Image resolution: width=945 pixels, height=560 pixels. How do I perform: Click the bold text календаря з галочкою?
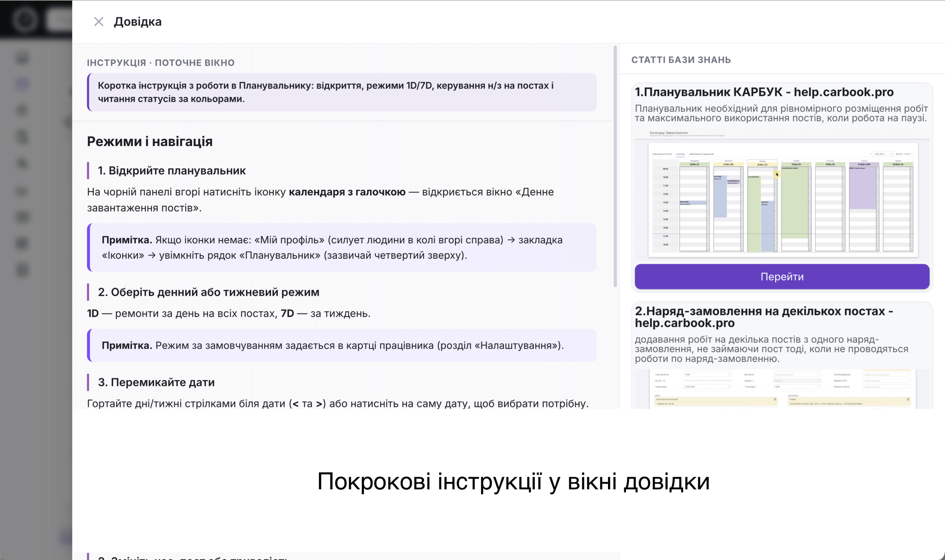click(347, 192)
